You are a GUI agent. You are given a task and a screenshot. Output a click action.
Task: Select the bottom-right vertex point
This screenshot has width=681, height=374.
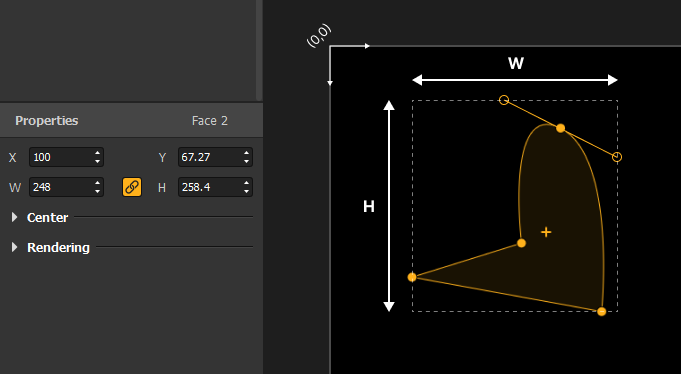602,311
